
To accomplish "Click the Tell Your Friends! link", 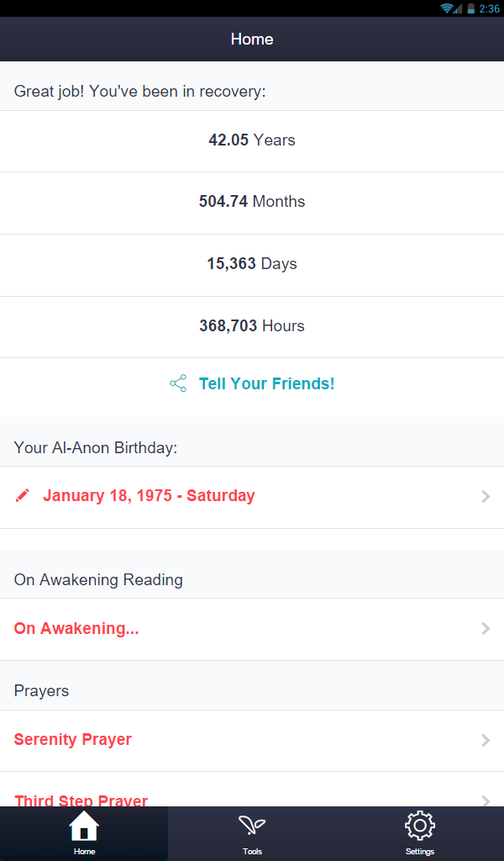I will point(266,383).
